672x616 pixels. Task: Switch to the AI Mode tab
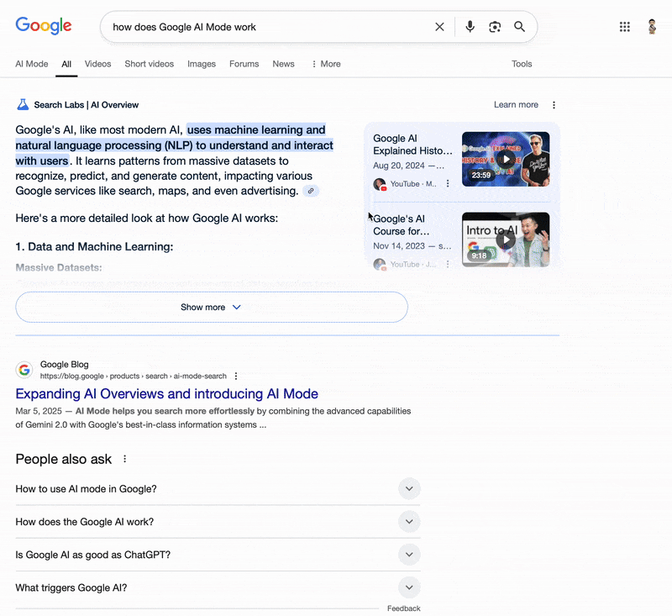point(32,64)
